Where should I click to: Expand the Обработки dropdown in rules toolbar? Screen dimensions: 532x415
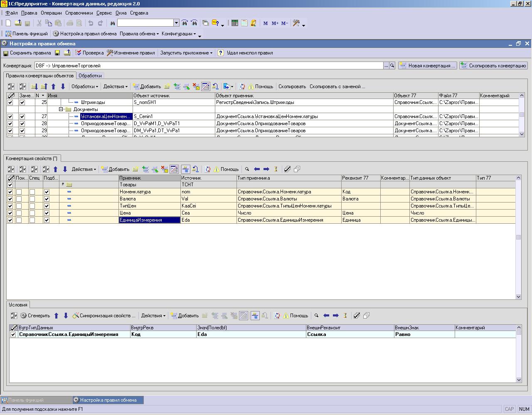point(85,86)
